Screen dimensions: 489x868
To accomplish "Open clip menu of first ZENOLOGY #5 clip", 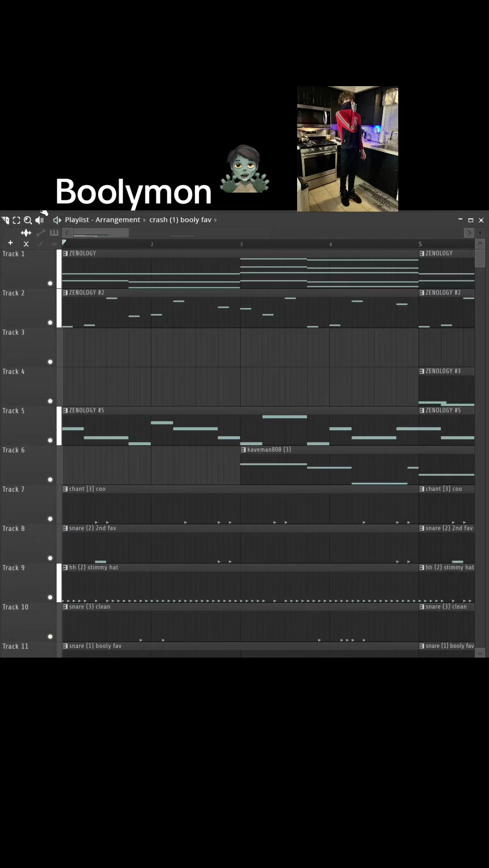I will point(65,410).
